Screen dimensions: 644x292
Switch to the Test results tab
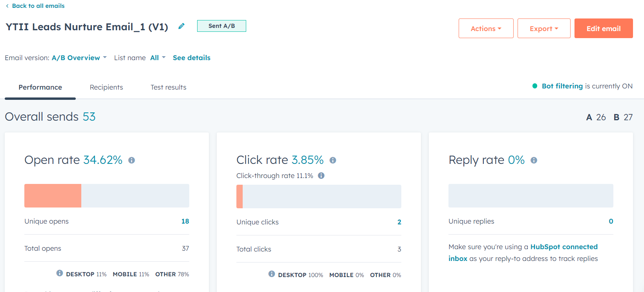pyautogui.click(x=168, y=87)
